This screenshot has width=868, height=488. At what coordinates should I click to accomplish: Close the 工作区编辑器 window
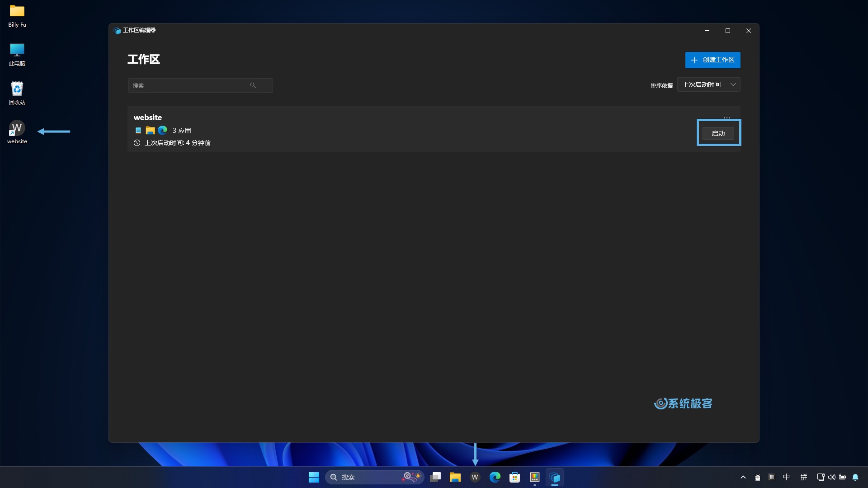749,31
